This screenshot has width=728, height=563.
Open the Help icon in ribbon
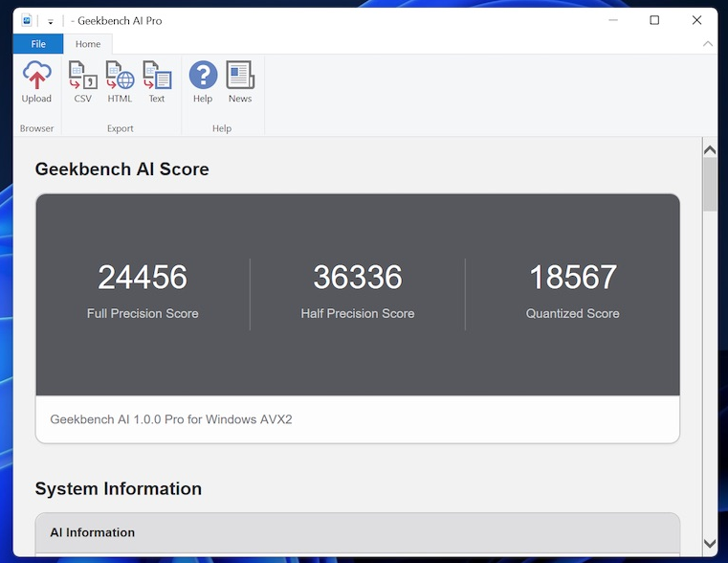(203, 81)
